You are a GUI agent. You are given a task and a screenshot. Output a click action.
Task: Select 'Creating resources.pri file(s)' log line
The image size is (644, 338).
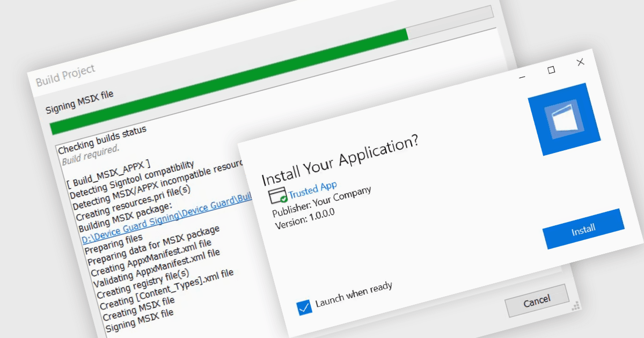point(134,203)
